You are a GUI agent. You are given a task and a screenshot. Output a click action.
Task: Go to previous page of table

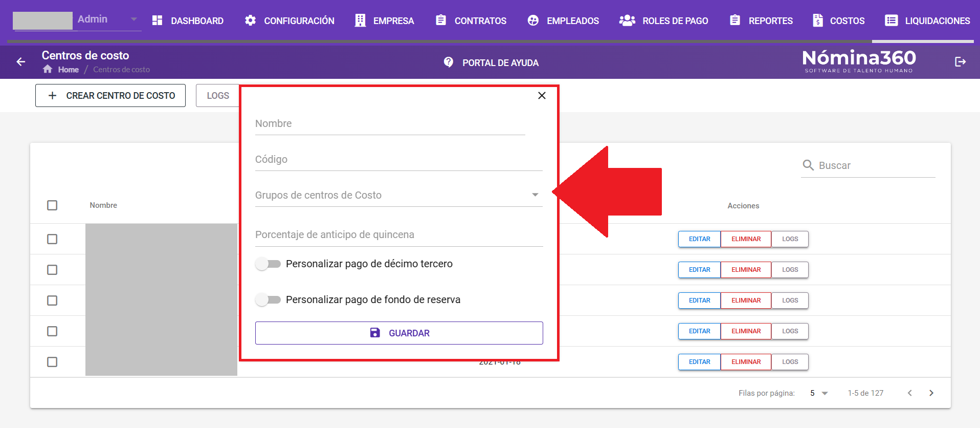click(x=910, y=393)
